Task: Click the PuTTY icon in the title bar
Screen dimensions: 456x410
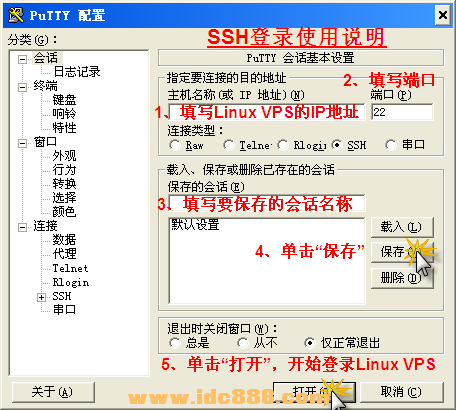Action: (16, 14)
